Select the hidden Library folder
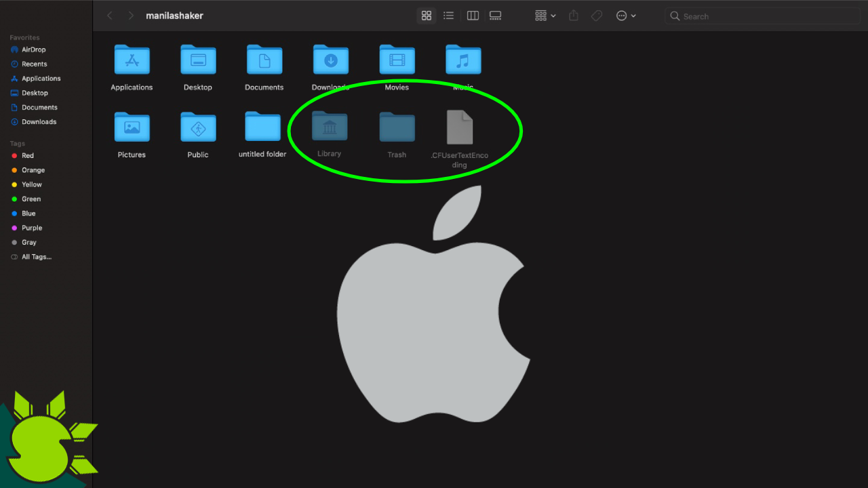 tap(330, 127)
